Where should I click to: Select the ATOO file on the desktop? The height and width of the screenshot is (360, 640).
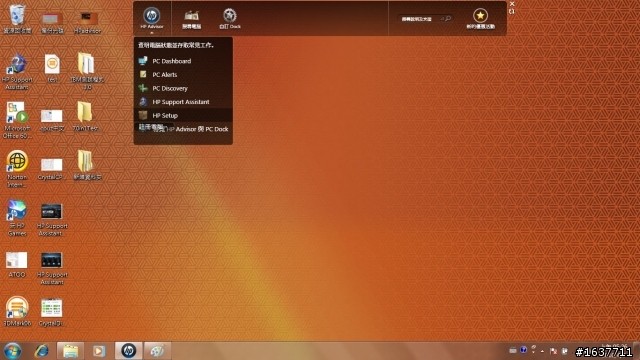tap(17, 264)
